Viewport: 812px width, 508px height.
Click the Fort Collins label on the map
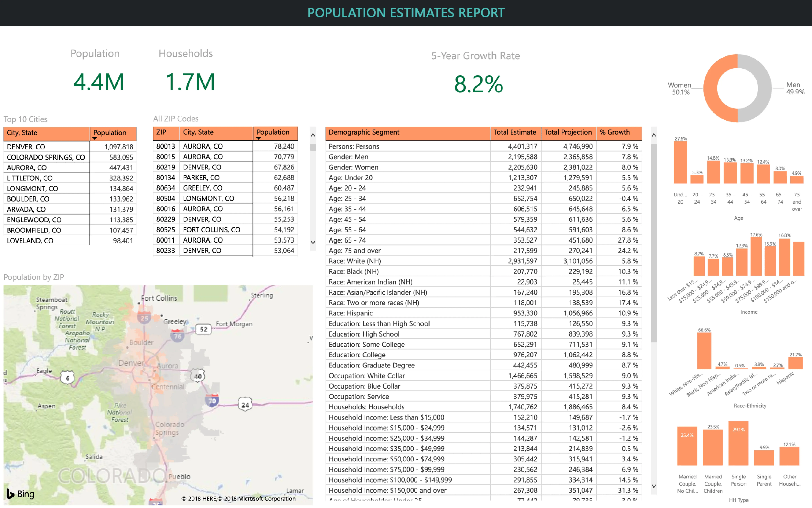159,298
